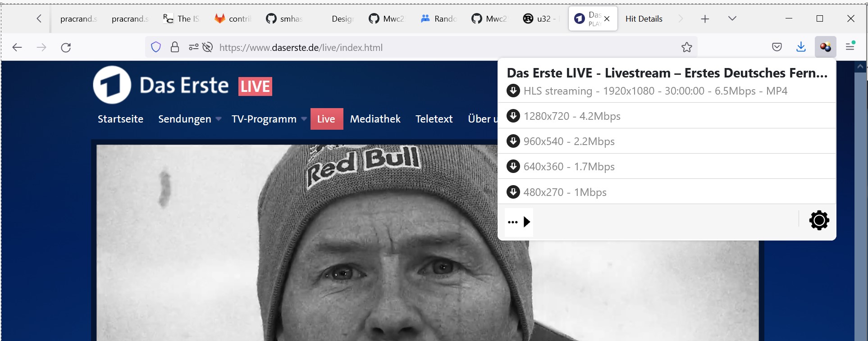Viewport: 868px width, 341px height.
Task: Bookmark this page with the star
Action: click(x=686, y=47)
